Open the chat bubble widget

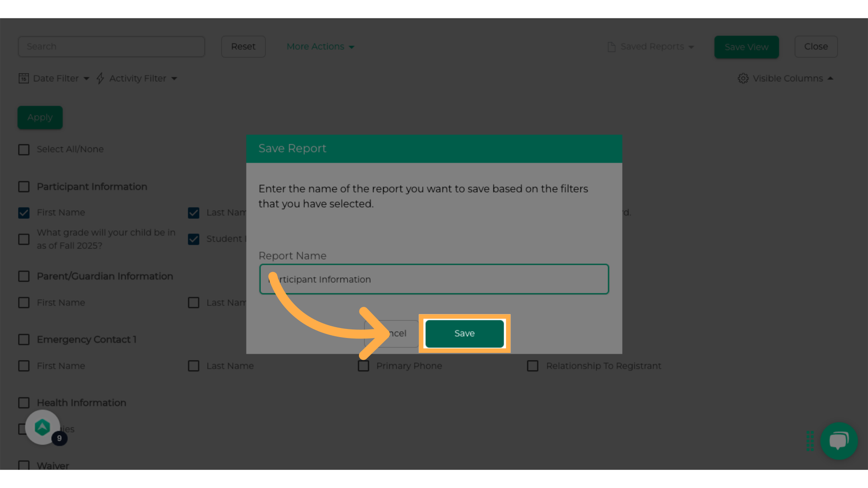tap(839, 441)
